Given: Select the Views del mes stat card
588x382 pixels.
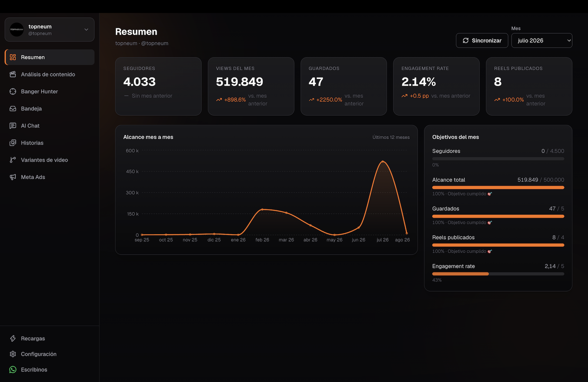Looking at the screenshot, I should point(251,86).
